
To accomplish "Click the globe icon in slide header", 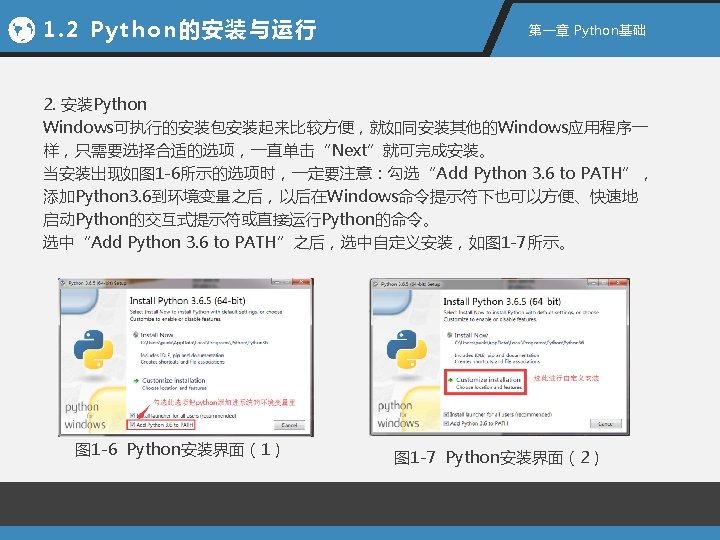I will point(21,30).
